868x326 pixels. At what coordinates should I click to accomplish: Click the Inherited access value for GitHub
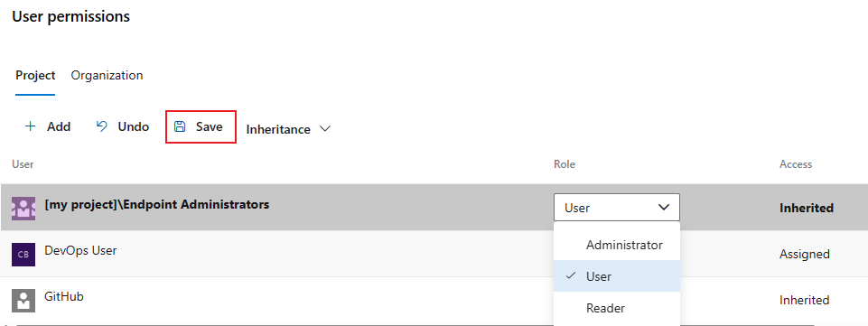[805, 300]
